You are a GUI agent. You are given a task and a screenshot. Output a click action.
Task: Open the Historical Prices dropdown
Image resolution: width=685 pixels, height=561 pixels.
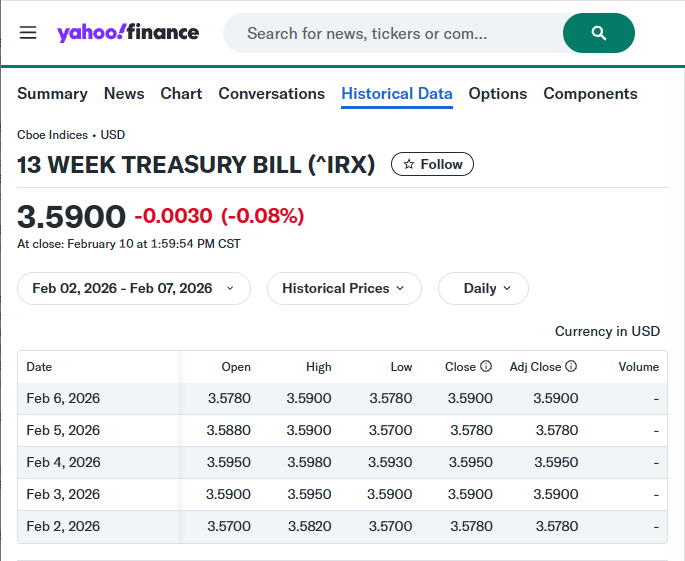tap(344, 288)
